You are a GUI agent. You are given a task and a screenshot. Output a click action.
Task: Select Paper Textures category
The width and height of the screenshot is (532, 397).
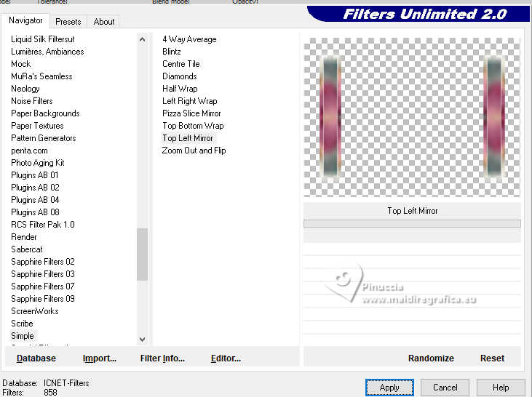[37, 126]
